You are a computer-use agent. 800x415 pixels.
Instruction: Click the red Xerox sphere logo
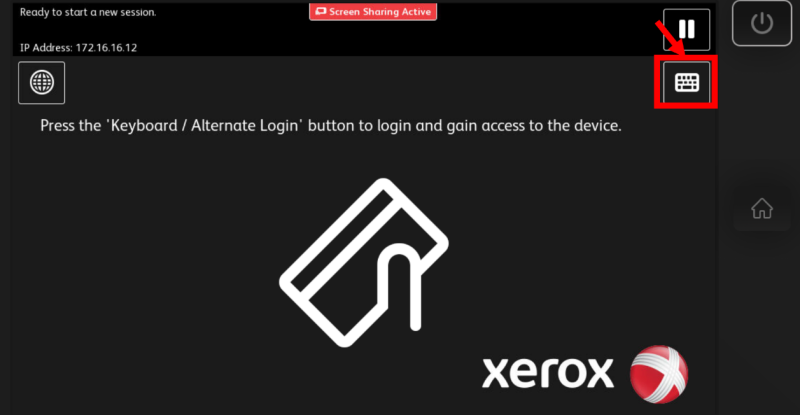[659, 374]
